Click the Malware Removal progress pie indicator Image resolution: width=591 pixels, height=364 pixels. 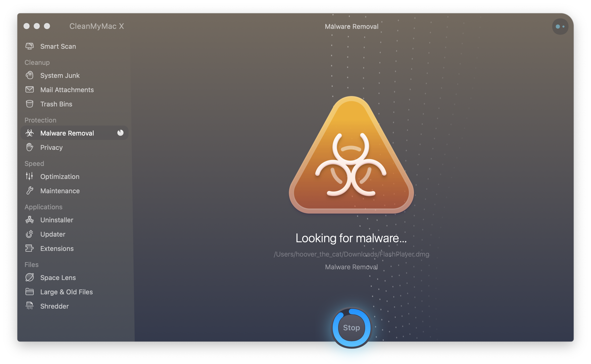point(120,133)
